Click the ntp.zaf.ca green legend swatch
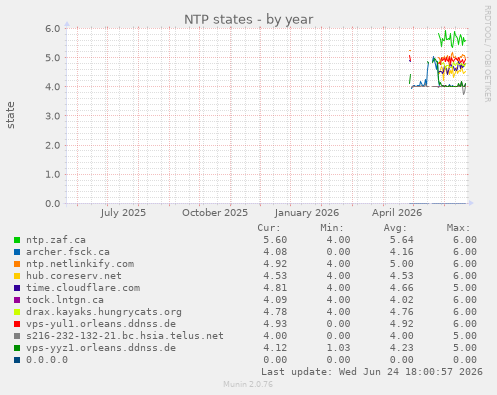497x395 pixels. [17, 240]
